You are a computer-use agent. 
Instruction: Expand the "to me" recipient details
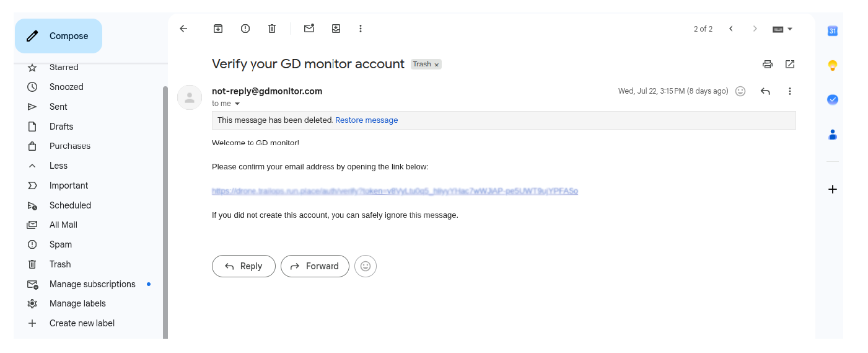[237, 104]
